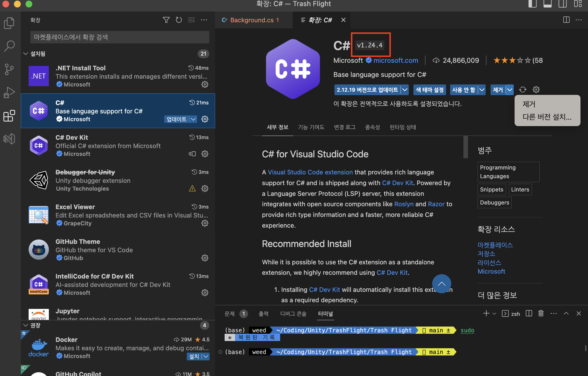Click Roslyn link in description
Screen dimensions: 588x376
404,204
